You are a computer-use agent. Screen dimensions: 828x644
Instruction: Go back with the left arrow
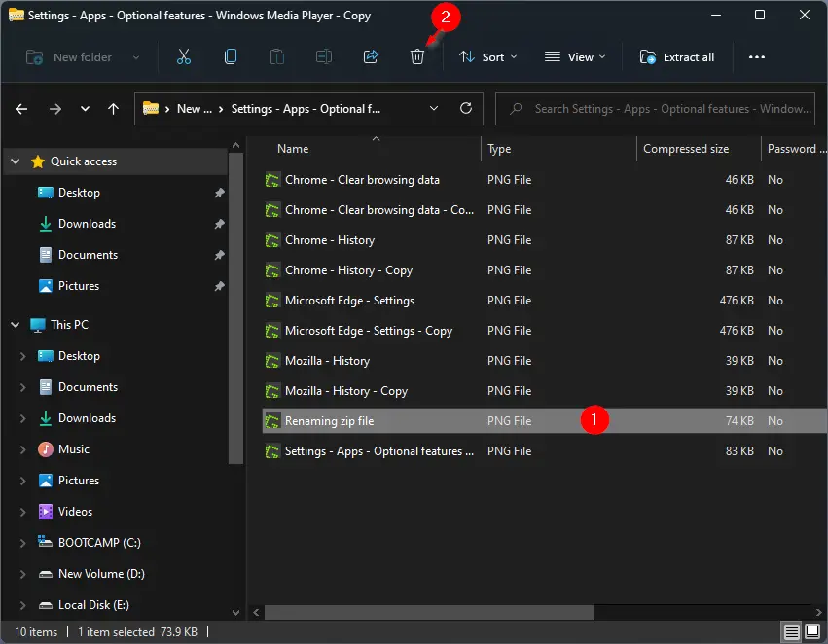[21, 109]
